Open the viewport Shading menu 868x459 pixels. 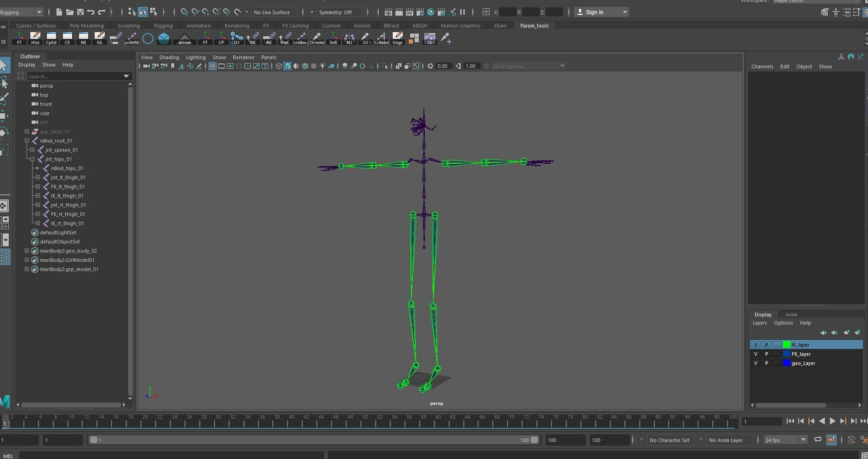pyautogui.click(x=169, y=57)
